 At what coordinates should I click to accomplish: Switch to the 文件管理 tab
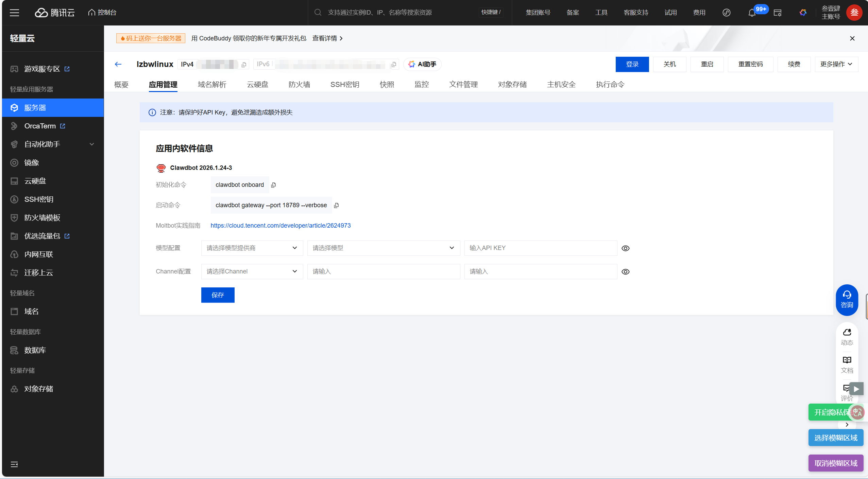[x=463, y=85]
